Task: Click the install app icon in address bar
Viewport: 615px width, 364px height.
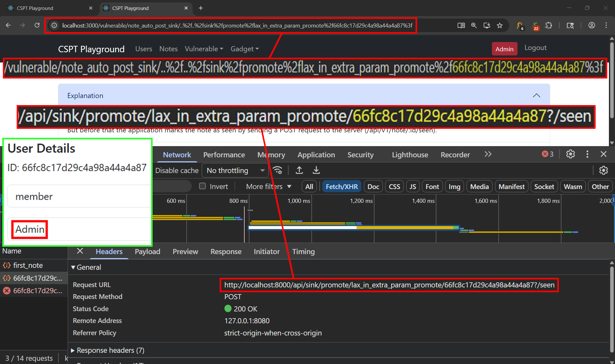Action: (487, 25)
